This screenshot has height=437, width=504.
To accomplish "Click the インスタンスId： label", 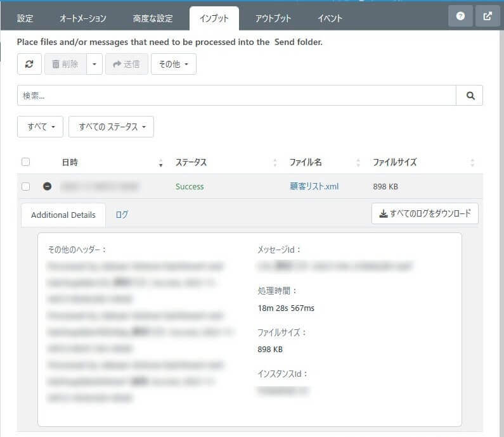I will pos(283,374).
